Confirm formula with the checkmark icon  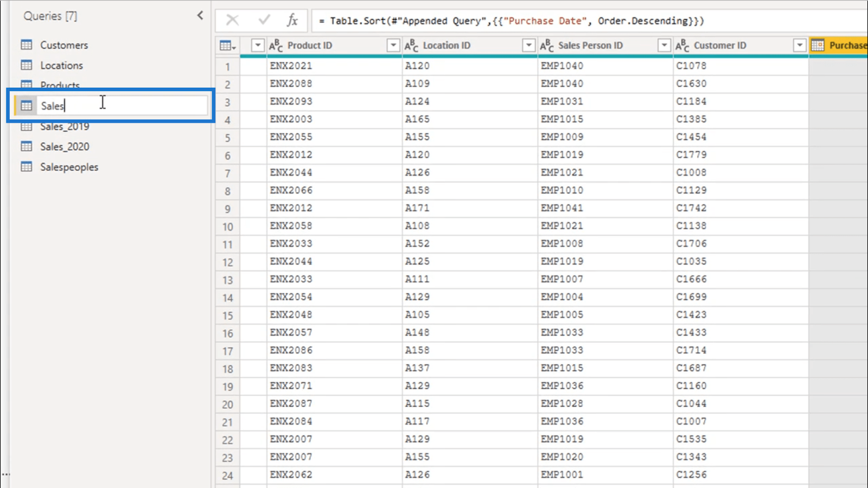[264, 21]
